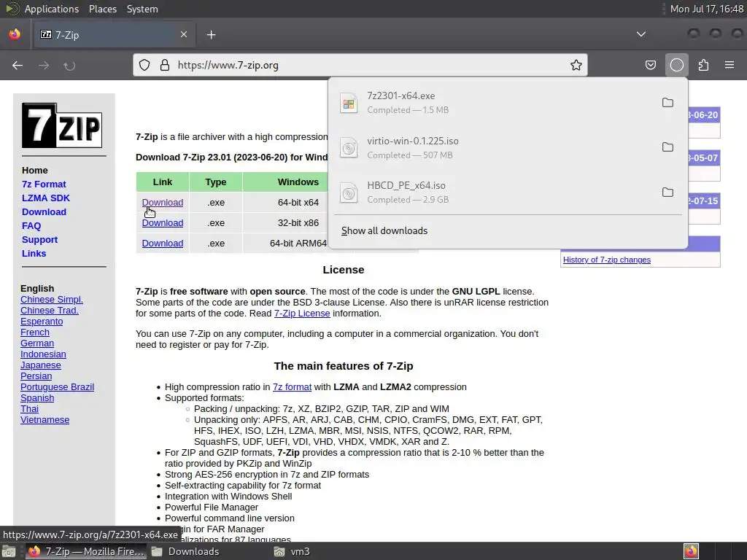The image size is (747, 560).
Task: Select the 7-Zip browser tab
Action: tap(115, 35)
